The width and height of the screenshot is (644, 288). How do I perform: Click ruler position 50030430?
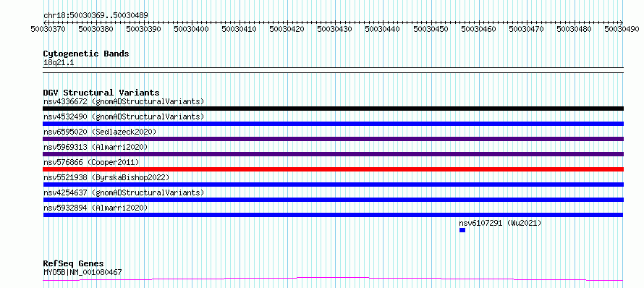click(335, 29)
